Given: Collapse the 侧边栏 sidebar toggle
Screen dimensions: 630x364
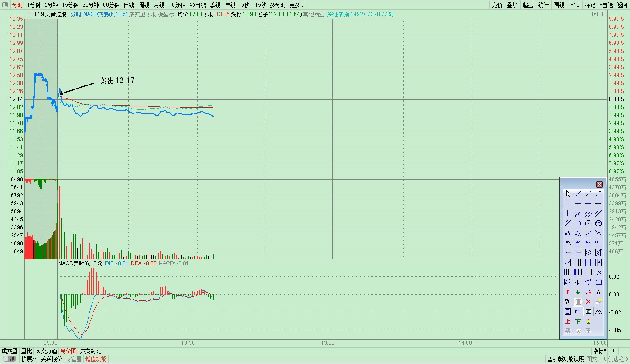Looking at the screenshot, I should [618, 359].
